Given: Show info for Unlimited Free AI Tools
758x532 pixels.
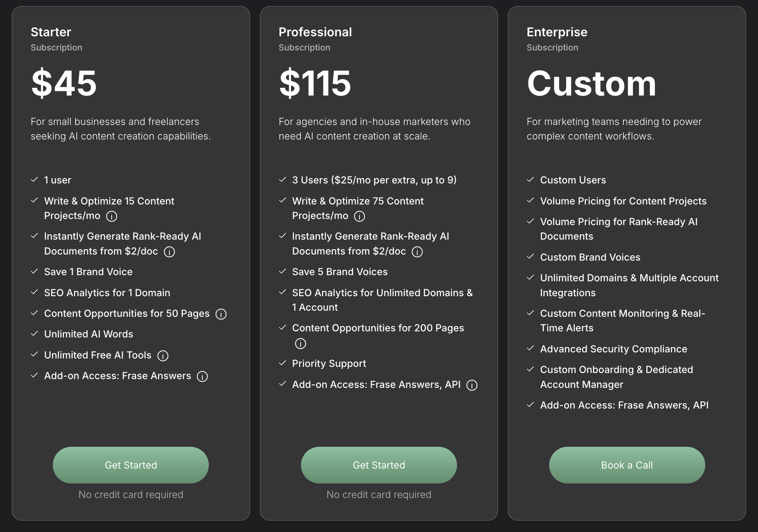Looking at the screenshot, I should pos(163,356).
